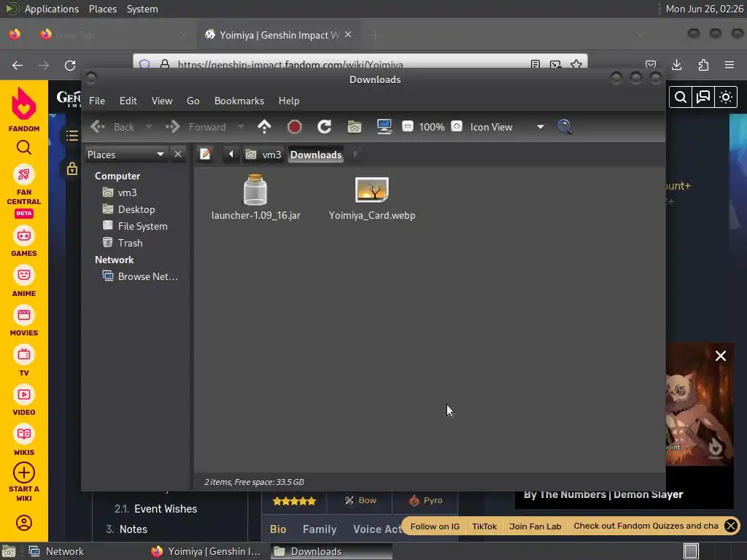The image size is (747, 560).
Task: Open Games in Fandom sidebar
Action: pos(24,242)
